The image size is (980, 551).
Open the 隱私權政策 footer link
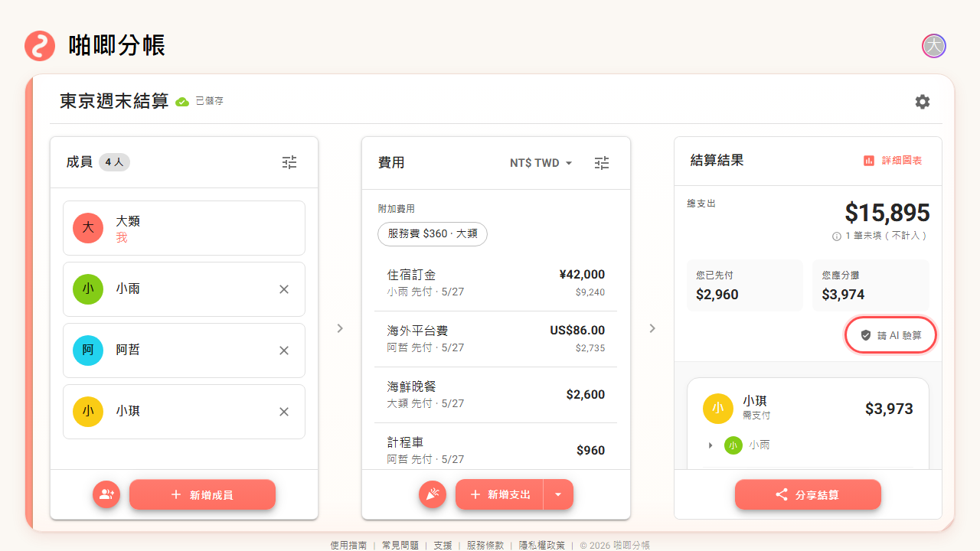(x=542, y=546)
